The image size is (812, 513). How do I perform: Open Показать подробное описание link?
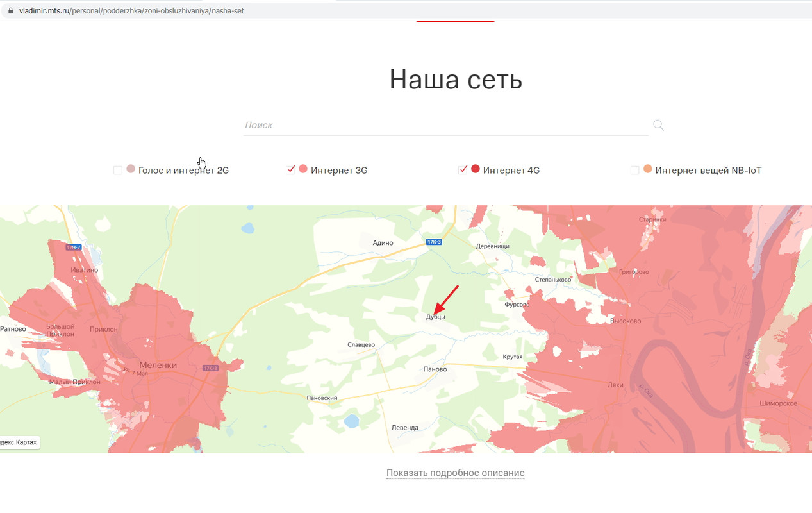click(x=456, y=473)
